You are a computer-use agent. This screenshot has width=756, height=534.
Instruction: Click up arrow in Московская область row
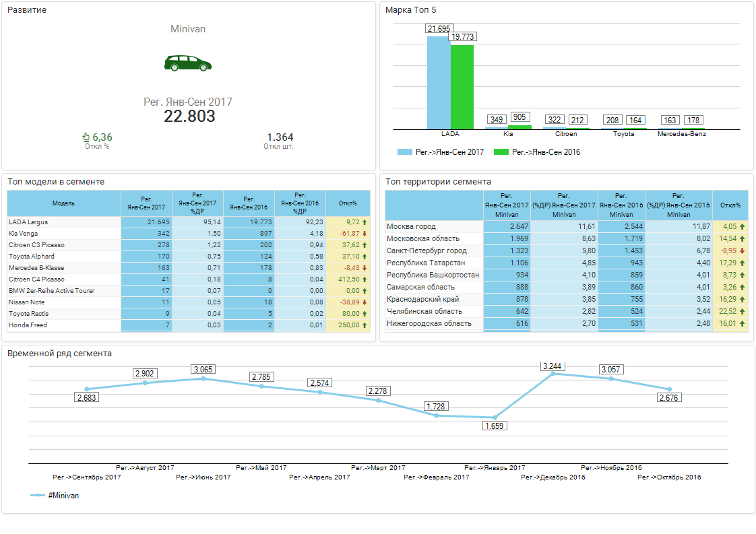pos(742,238)
